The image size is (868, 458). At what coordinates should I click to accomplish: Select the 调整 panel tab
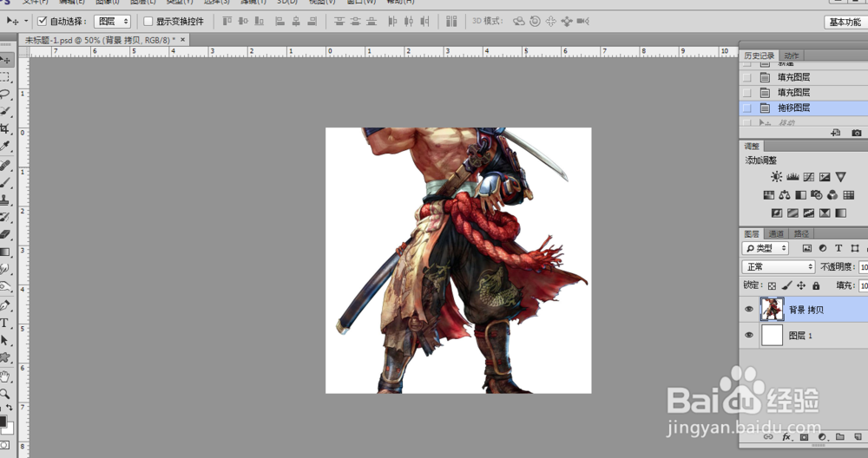(x=752, y=147)
